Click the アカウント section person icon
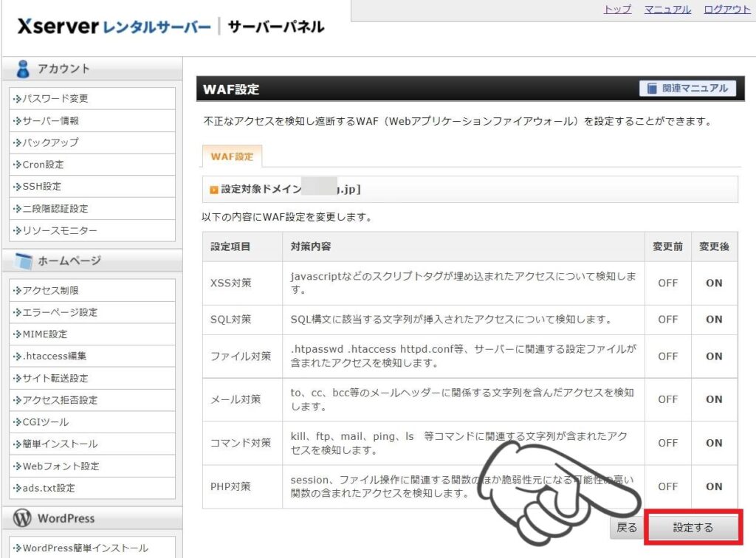This screenshot has width=756, height=558. click(23, 69)
